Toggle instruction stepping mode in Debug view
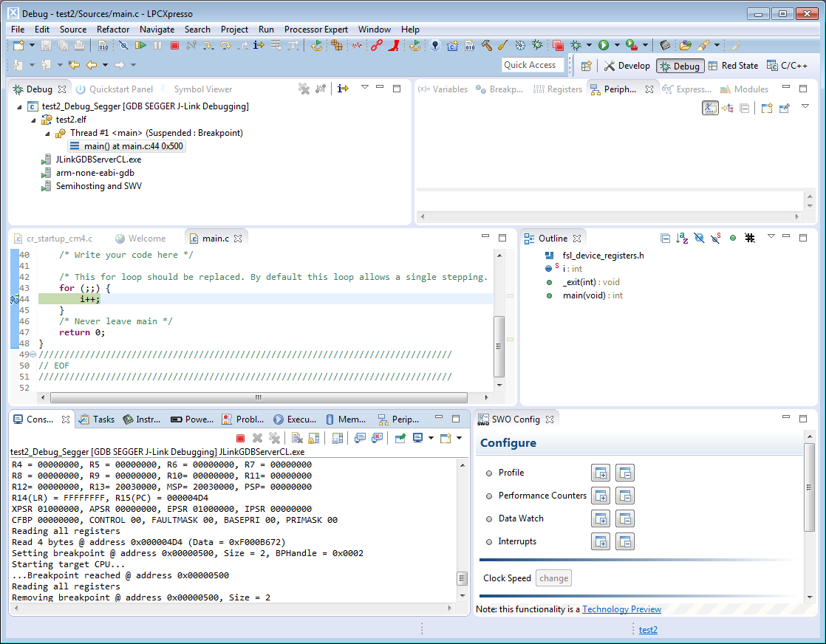Image resolution: width=826 pixels, height=644 pixels. [x=343, y=89]
